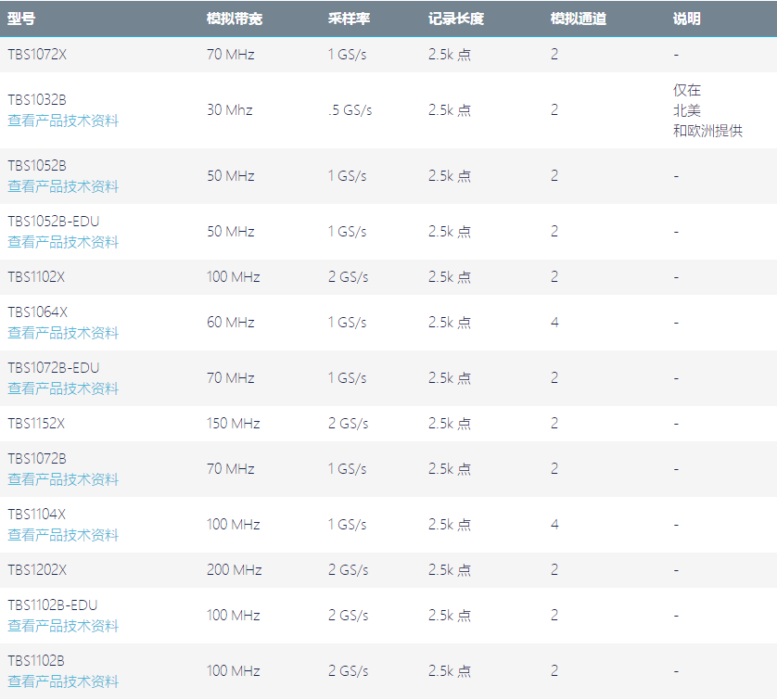Select the TBS1102B model name
The image size is (777, 700).
[x=36, y=660]
